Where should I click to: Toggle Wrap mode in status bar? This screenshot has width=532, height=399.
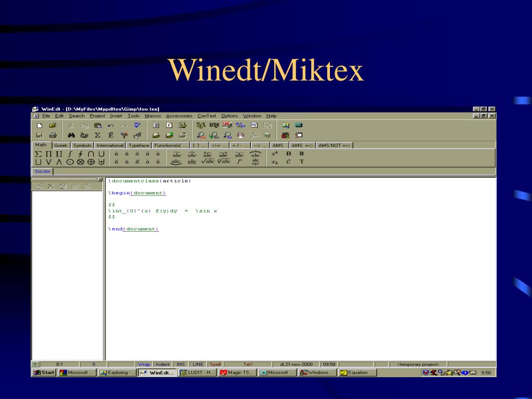[144, 364]
